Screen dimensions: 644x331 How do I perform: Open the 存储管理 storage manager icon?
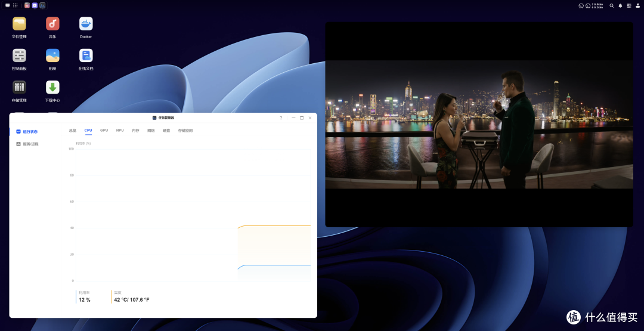coord(19,87)
